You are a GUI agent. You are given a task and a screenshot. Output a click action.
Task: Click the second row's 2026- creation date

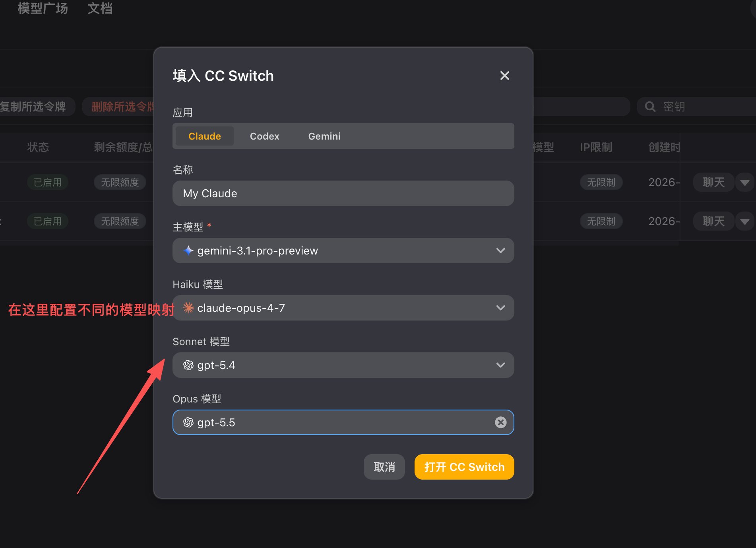coord(664,221)
